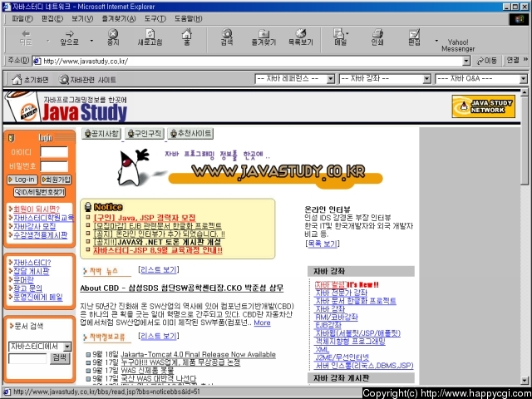
Task: Open the 회원이 되시면? link
Action: tap(37, 209)
